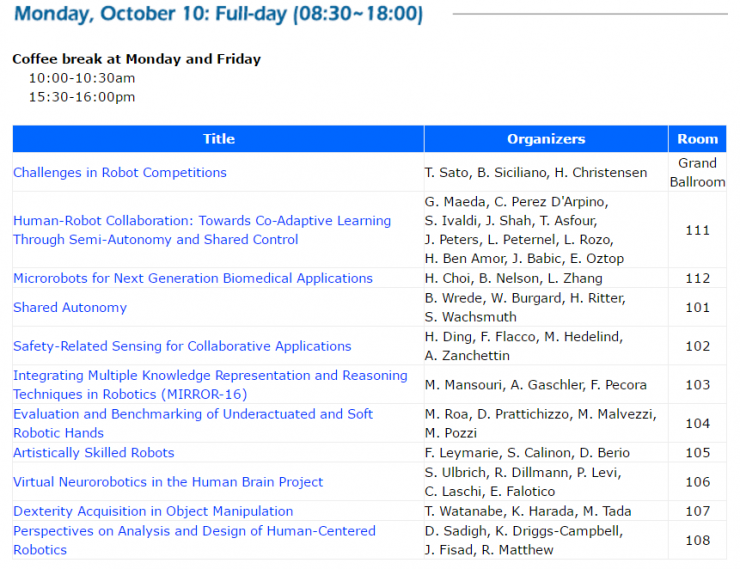The height and width of the screenshot is (569, 740).
Task: Click room number 112
Action: [x=698, y=278]
